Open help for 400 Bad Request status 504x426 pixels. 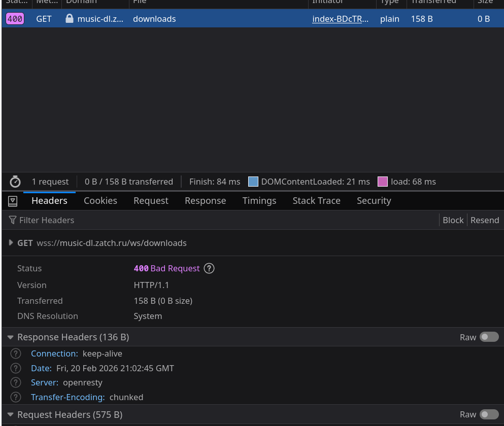pyautogui.click(x=209, y=268)
